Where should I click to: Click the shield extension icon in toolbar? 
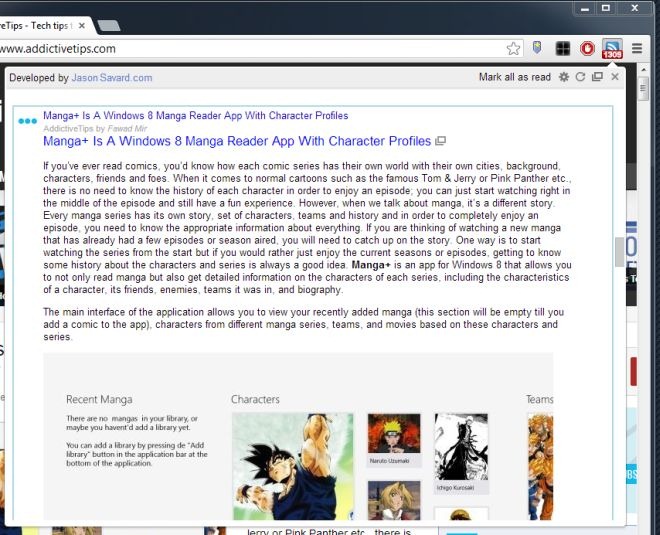pos(537,48)
